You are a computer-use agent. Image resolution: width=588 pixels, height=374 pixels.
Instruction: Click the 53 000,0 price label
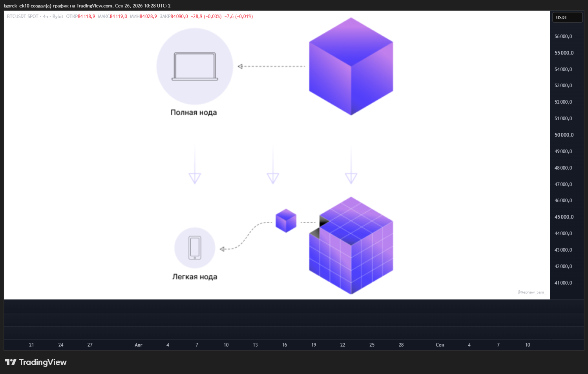(563, 86)
